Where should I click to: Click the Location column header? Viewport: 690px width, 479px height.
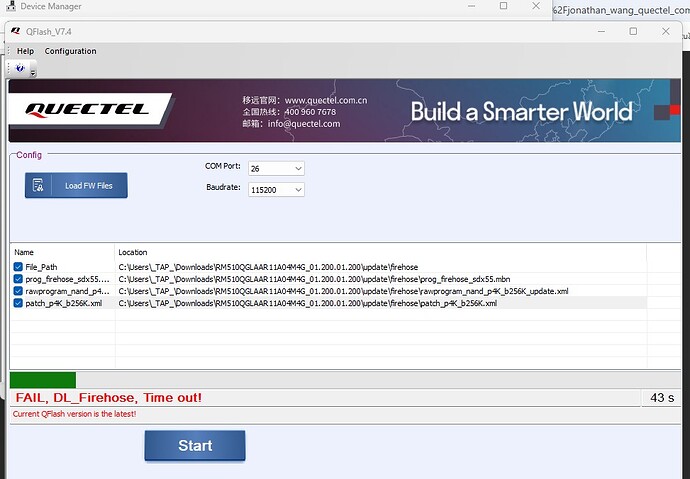coord(133,252)
